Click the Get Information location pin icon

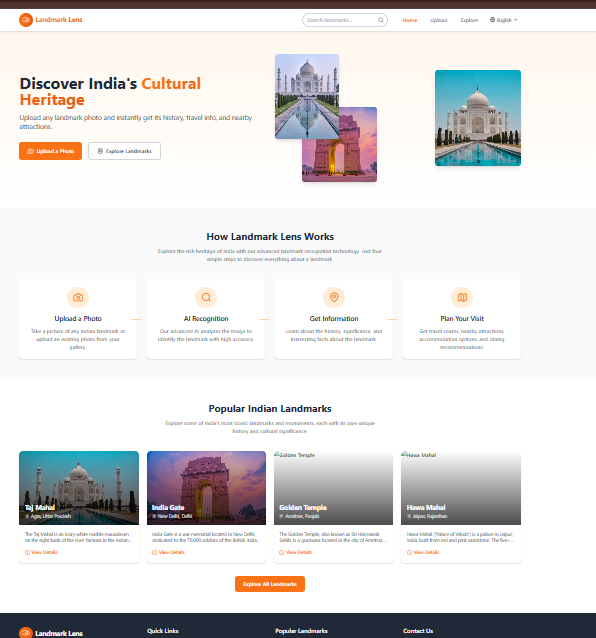click(x=334, y=297)
